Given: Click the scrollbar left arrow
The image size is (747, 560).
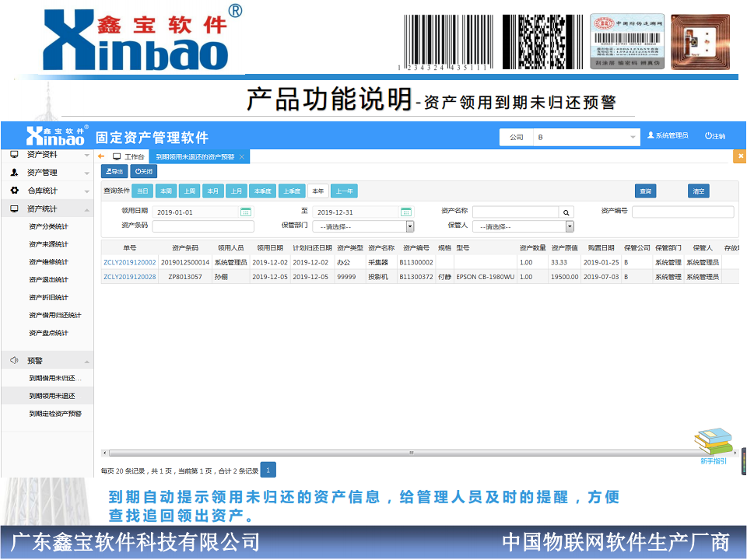Looking at the screenshot, I should (105, 453).
